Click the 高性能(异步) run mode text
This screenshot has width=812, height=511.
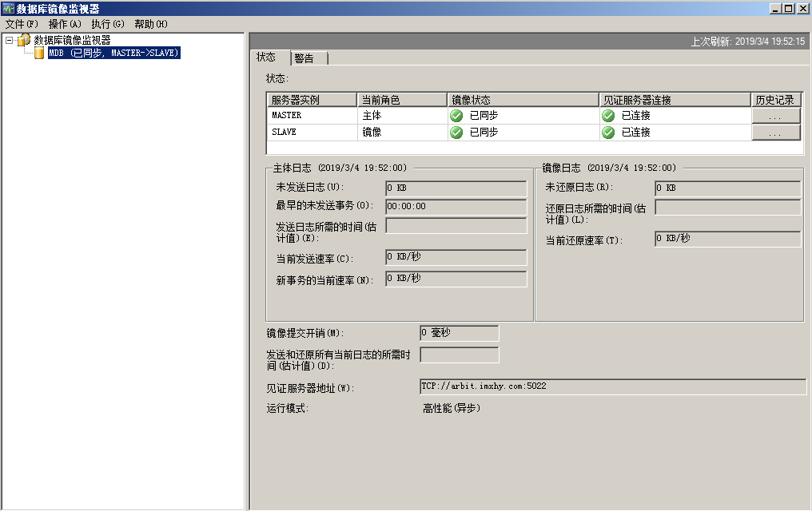[x=452, y=408]
